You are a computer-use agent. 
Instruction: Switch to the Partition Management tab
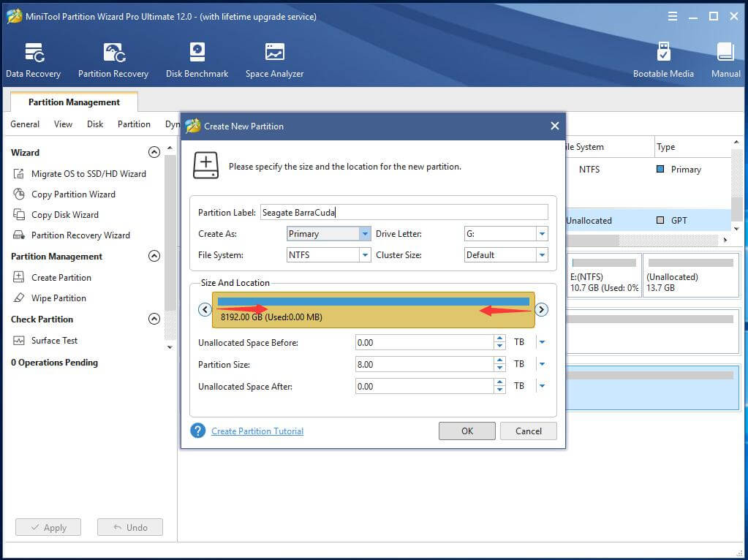pyautogui.click(x=73, y=102)
